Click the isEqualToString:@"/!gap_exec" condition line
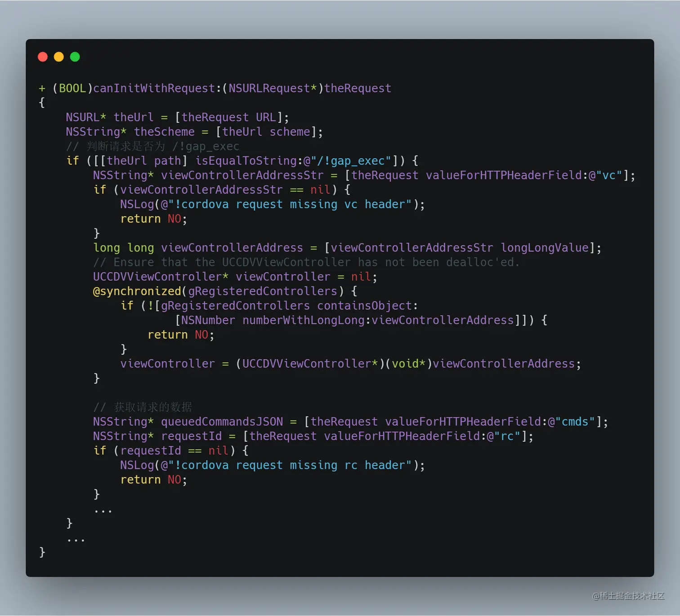The height and width of the screenshot is (616, 680). tap(242, 161)
